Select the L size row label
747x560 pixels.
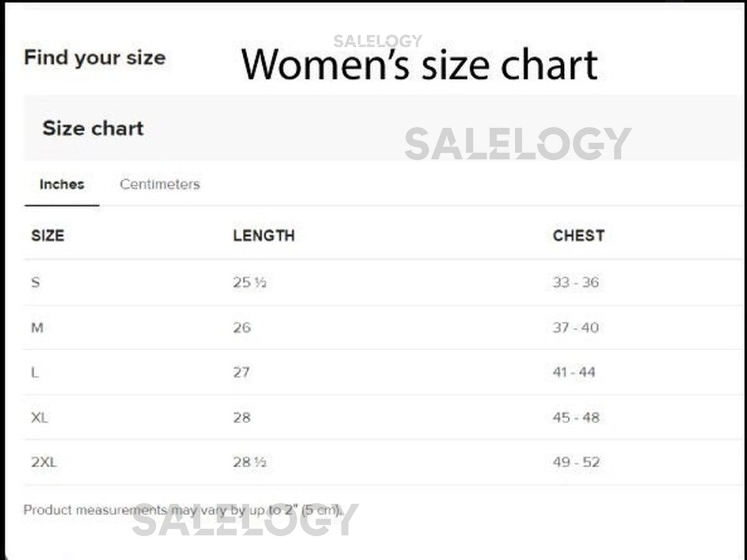click(35, 373)
